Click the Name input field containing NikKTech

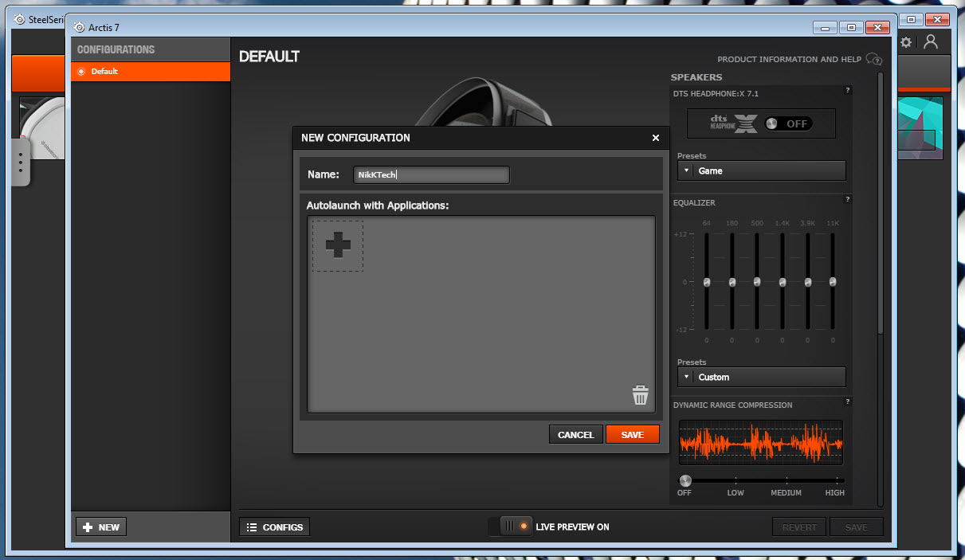pyautogui.click(x=431, y=174)
